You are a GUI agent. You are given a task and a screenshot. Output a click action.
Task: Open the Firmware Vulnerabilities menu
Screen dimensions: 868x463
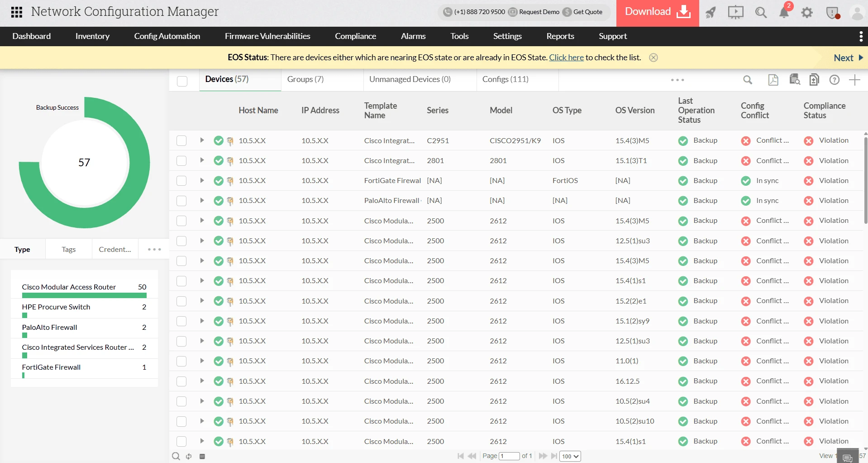(x=267, y=36)
